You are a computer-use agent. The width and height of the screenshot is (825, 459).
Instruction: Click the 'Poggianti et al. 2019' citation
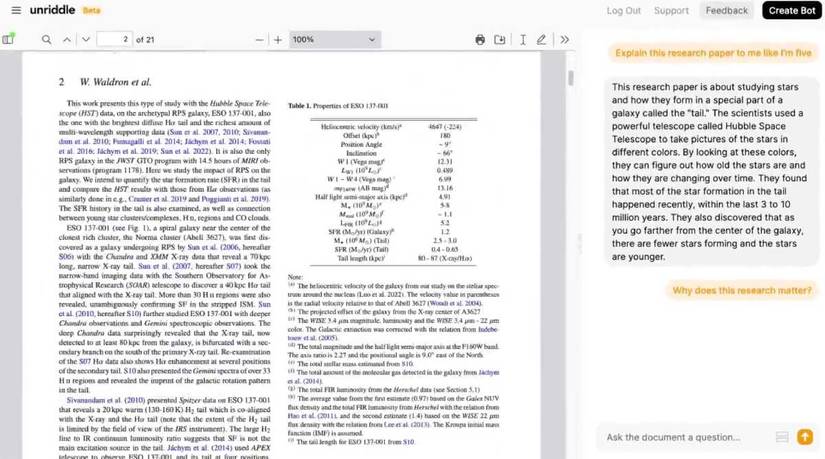pos(235,199)
